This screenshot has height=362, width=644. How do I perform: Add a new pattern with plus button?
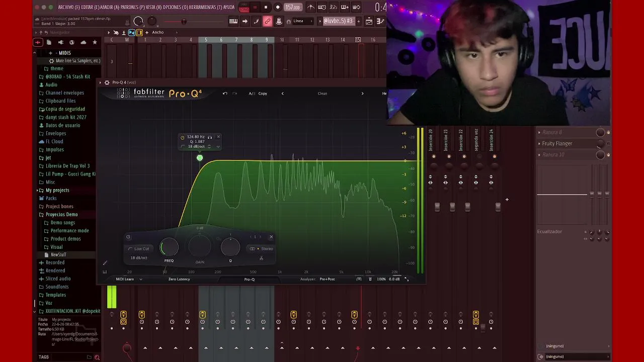(358, 21)
